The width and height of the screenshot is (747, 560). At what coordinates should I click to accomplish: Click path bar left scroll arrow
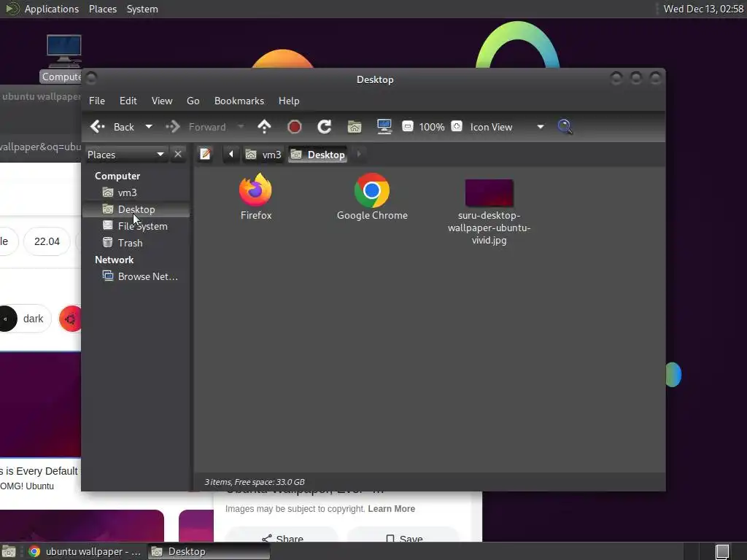(231, 155)
